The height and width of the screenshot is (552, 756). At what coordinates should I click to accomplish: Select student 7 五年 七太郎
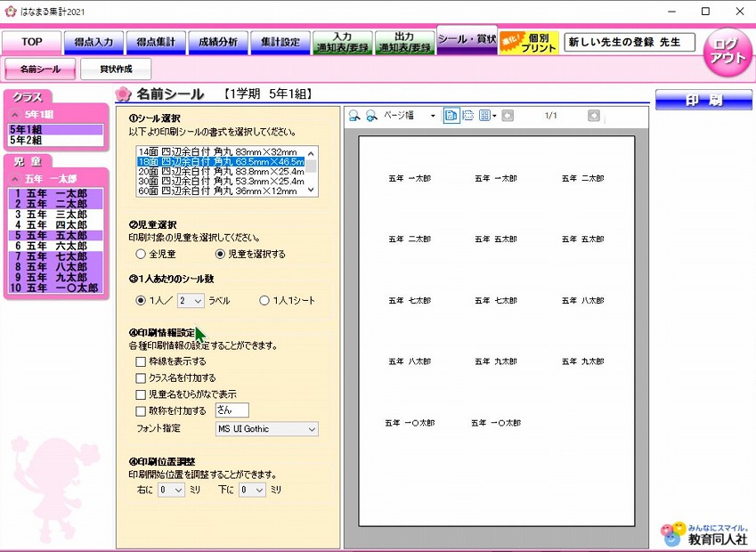56,256
